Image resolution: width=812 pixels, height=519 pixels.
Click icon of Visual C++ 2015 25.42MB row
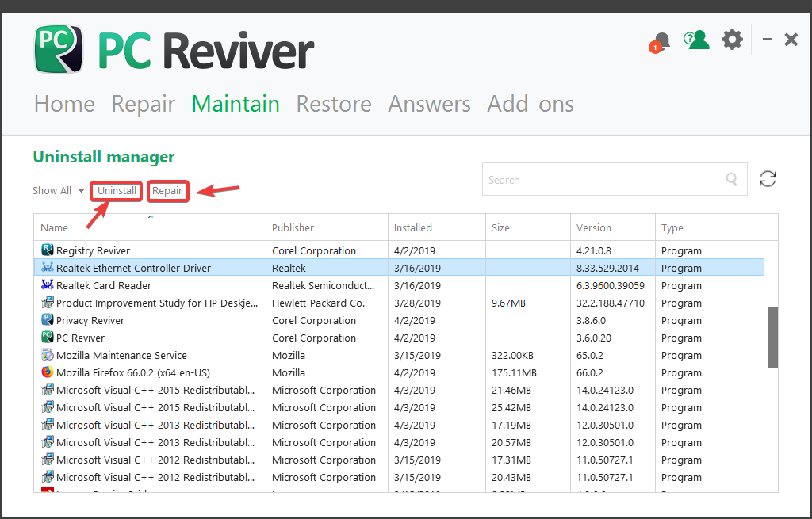pyautogui.click(x=47, y=407)
